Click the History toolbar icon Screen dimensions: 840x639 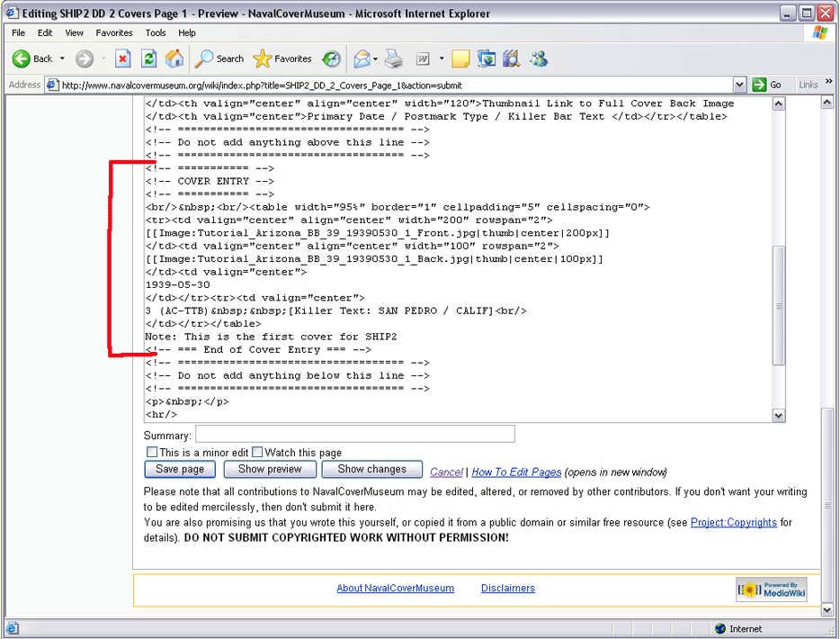(332, 58)
